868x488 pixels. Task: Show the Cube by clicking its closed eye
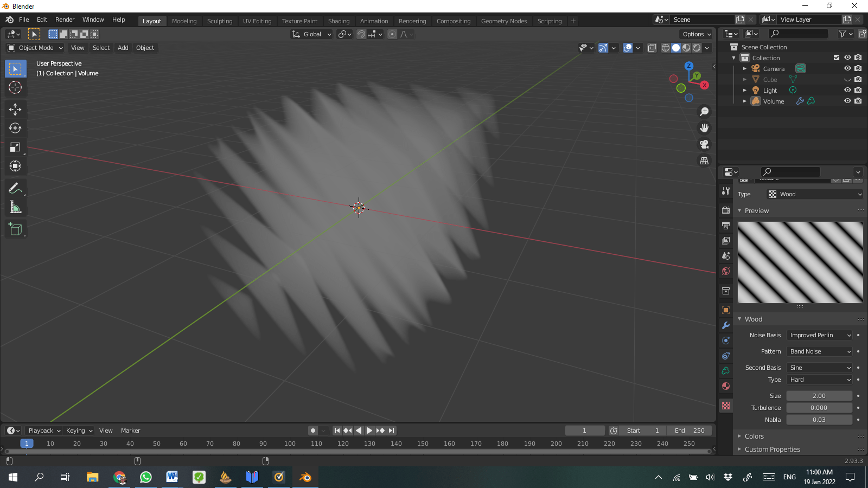(x=847, y=79)
